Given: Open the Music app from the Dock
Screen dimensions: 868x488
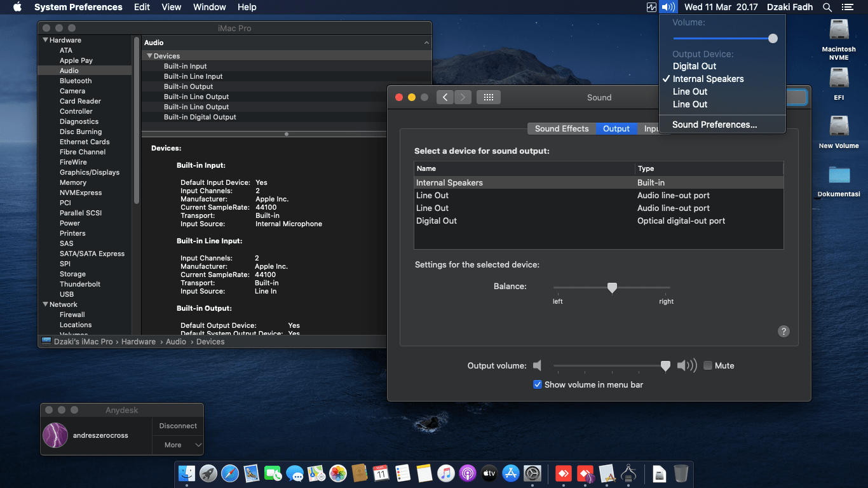Looking at the screenshot, I should click(x=445, y=473).
